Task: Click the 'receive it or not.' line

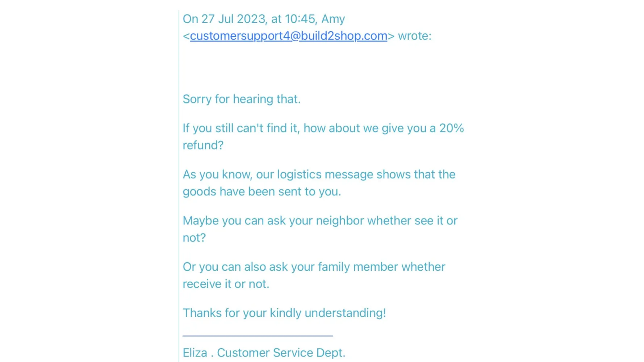Action: pyautogui.click(x=226, y=284)
